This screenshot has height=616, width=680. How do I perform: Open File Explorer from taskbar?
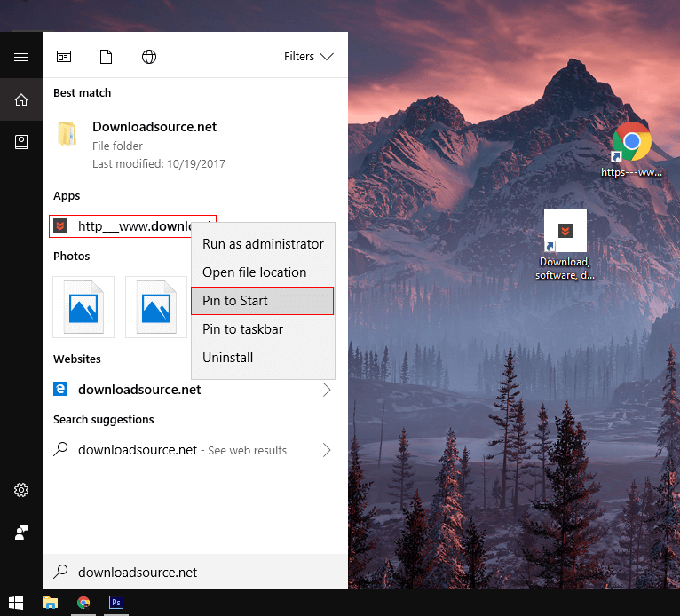coord(51,603)
